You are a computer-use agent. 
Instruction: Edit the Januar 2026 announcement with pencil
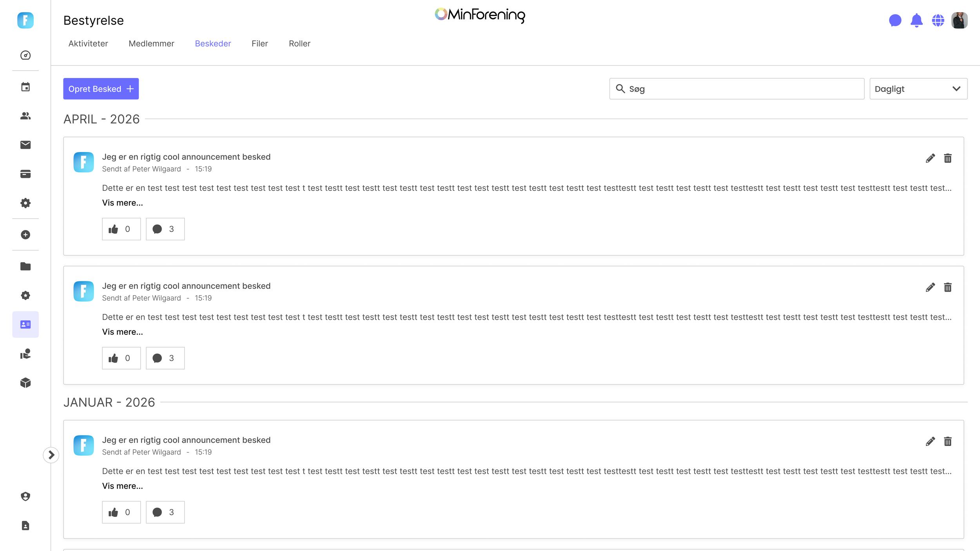pyautogui.click(x=931, y=442)
